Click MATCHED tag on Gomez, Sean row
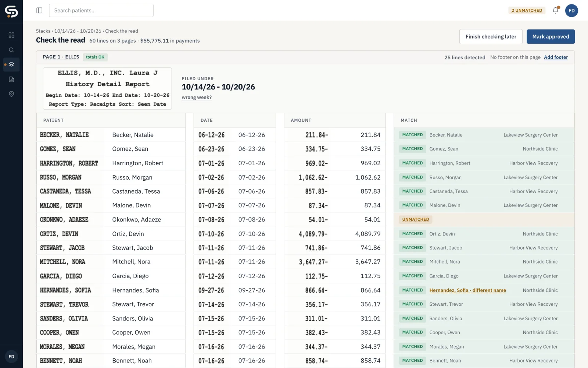Viewport: 588px width, 368px height. point(412,149)
